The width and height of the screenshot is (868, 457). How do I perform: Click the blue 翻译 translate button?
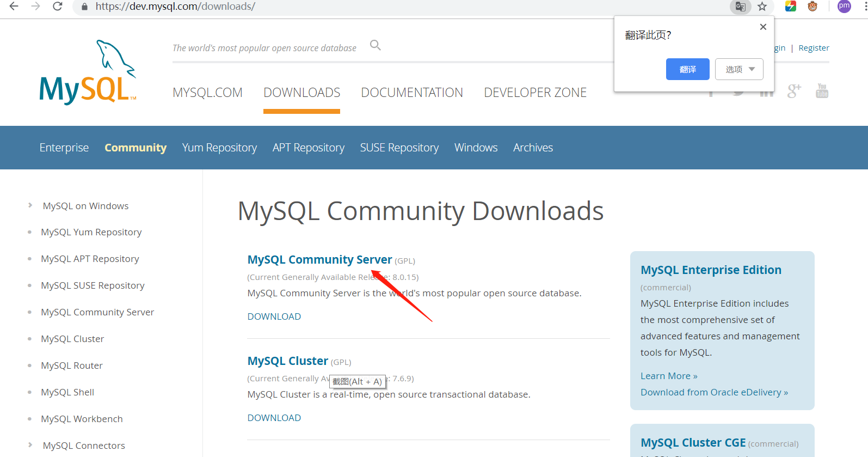pyautogui.click(x=688, y=69)
